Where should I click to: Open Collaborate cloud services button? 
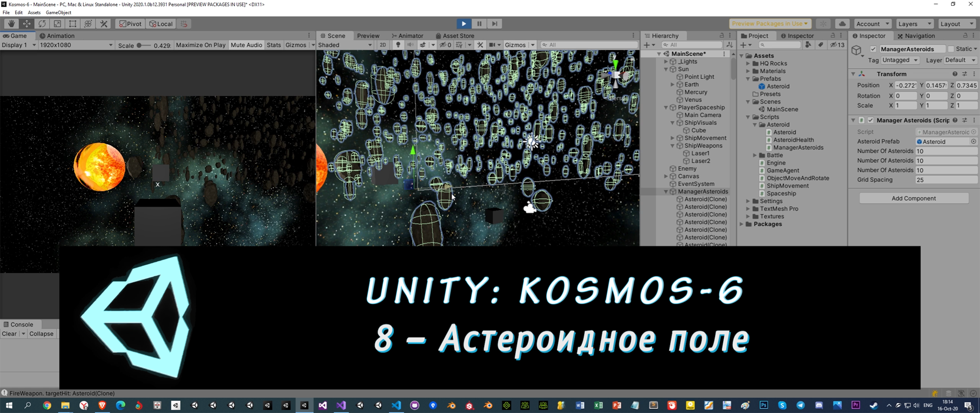click(842, 24)
